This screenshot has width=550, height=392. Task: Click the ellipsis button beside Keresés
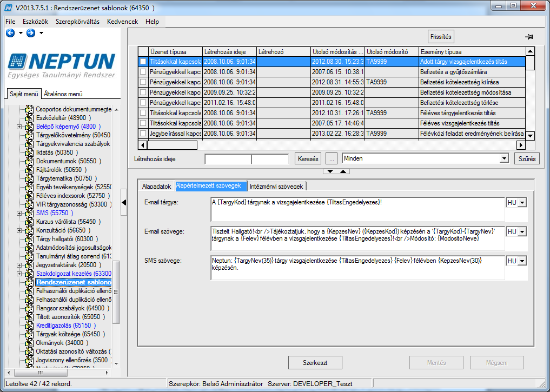coord(331,159)
